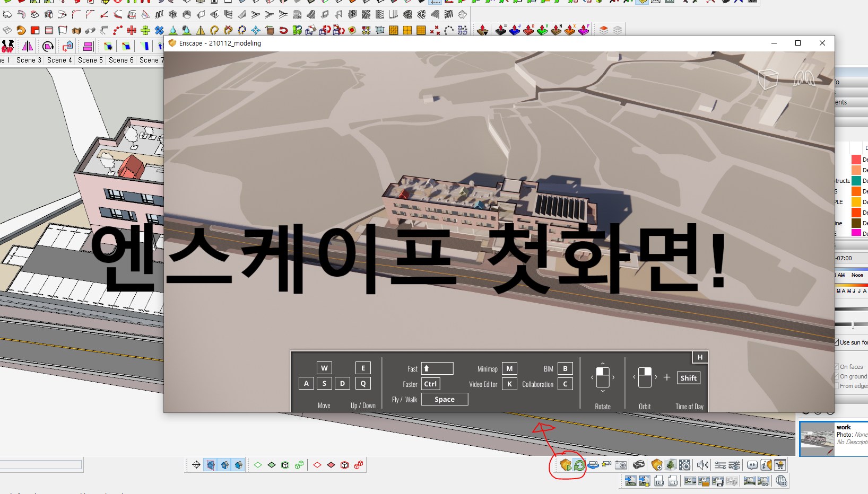Screen dimensions: 868x494
Task: Click Enscape batch render star image icon
Action: 644,481
